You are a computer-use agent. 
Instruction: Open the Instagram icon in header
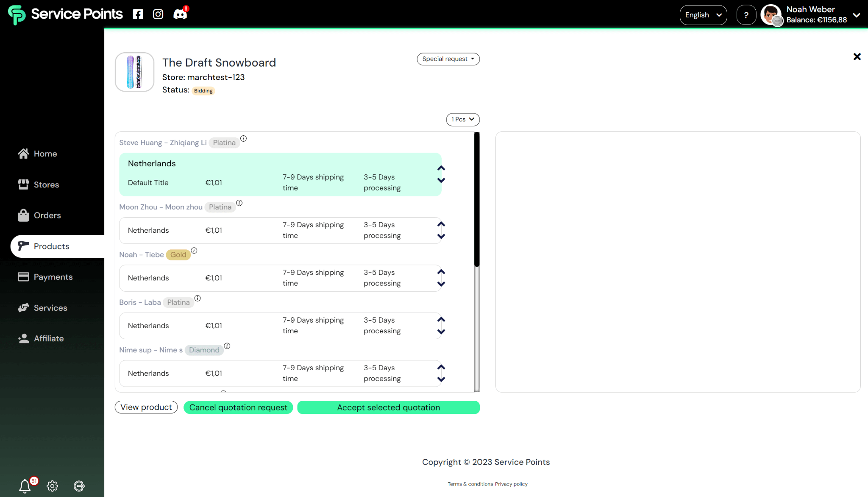[158, 14]
